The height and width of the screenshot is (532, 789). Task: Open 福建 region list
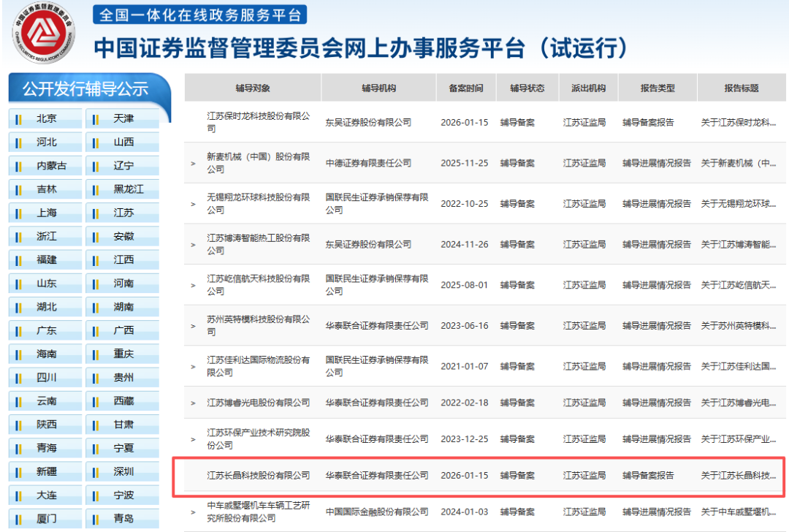coord(45,259)
